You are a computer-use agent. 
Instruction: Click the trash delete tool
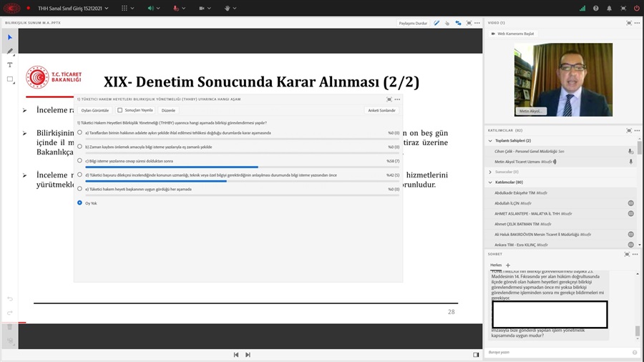[10, 327]
